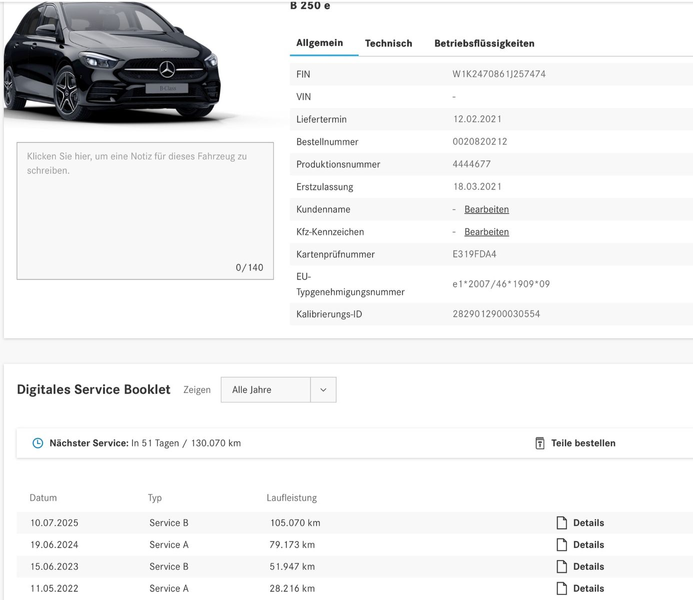The height and width of the screenshot is (600, 693).
Task: Switch to the Technisch tab
Action: 388,43
